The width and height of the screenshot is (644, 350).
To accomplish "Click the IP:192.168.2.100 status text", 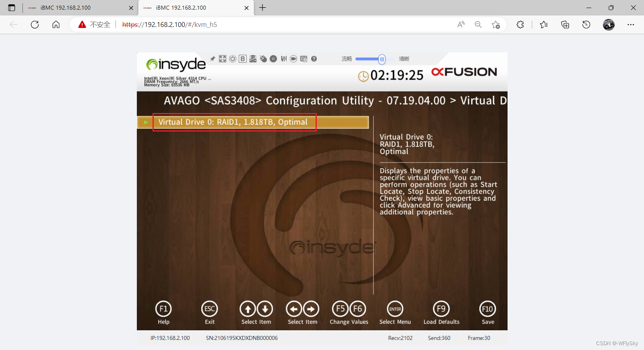I will [170, 338].
